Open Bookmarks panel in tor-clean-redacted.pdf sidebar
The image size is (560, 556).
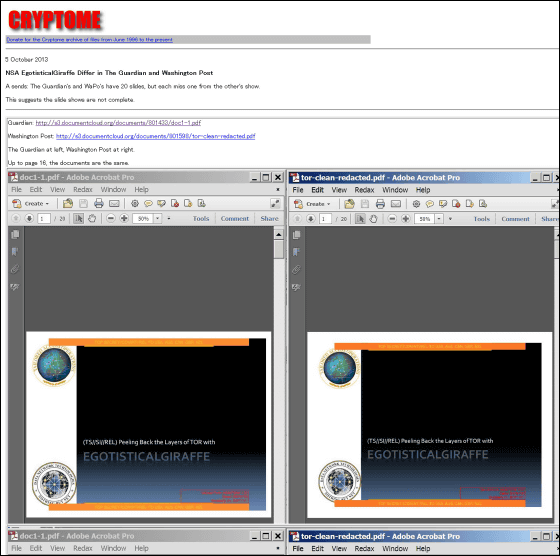pos(296,252)
